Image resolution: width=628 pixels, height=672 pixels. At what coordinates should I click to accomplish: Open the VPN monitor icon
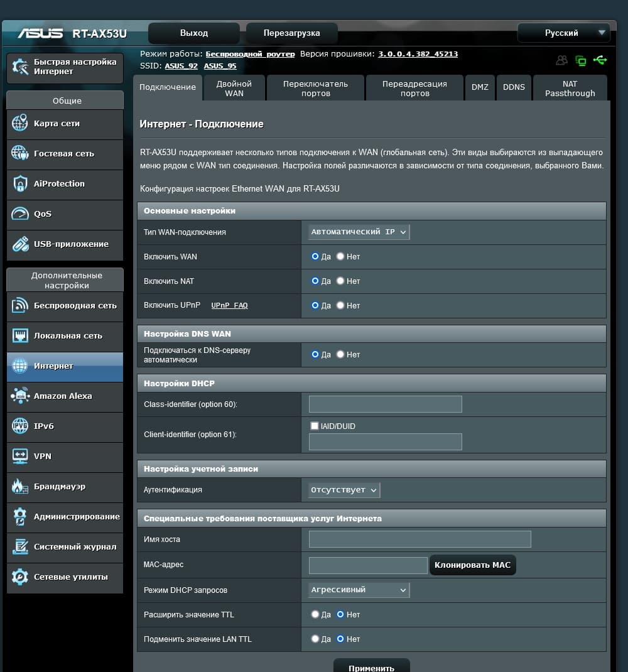[19, 456]
